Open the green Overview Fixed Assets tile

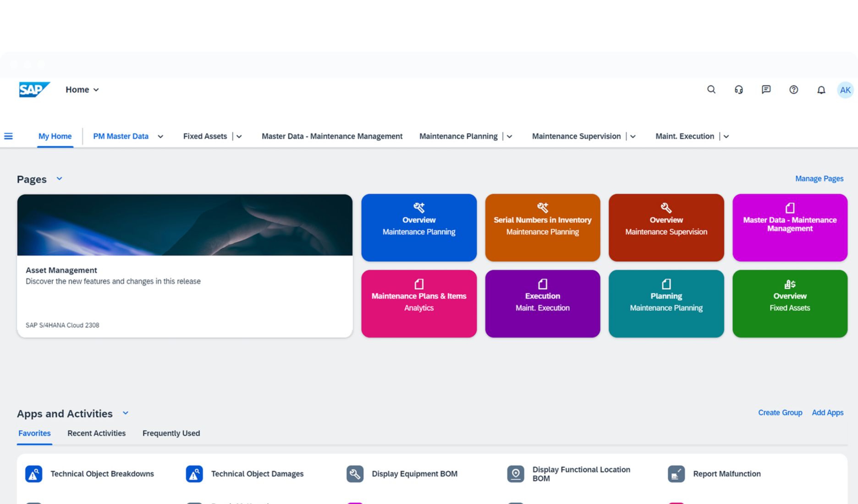click(x=789, y=303)
